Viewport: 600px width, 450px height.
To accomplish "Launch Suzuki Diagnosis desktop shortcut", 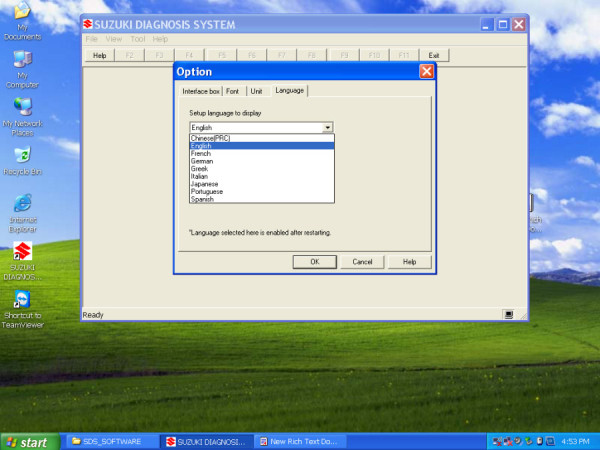I will point(22,252).
